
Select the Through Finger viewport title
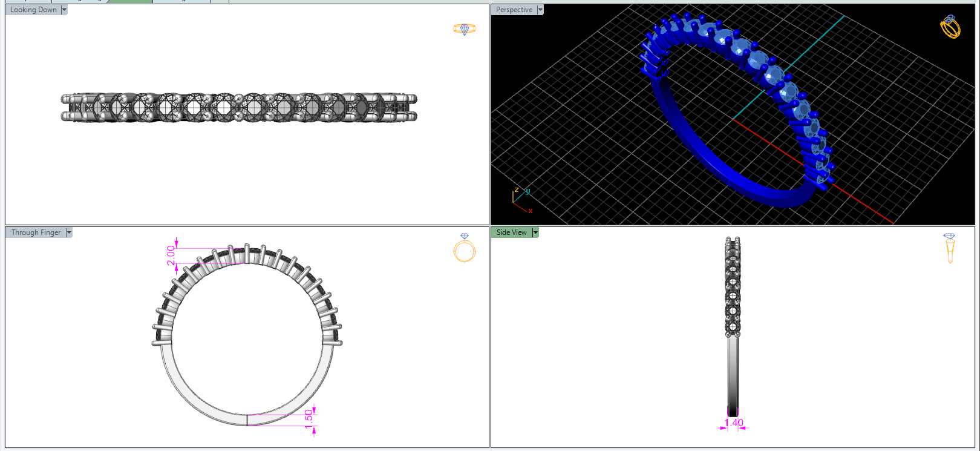click(36, 232)
